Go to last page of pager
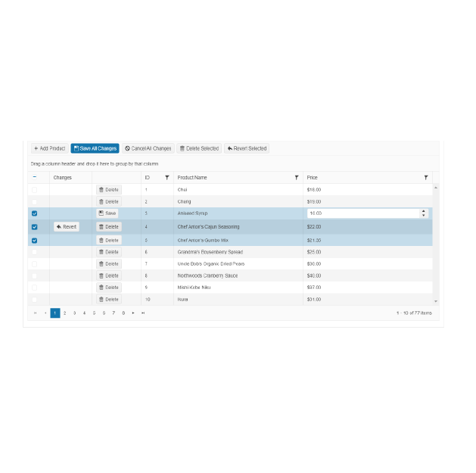476x473 pixels. tap(143, 313)
